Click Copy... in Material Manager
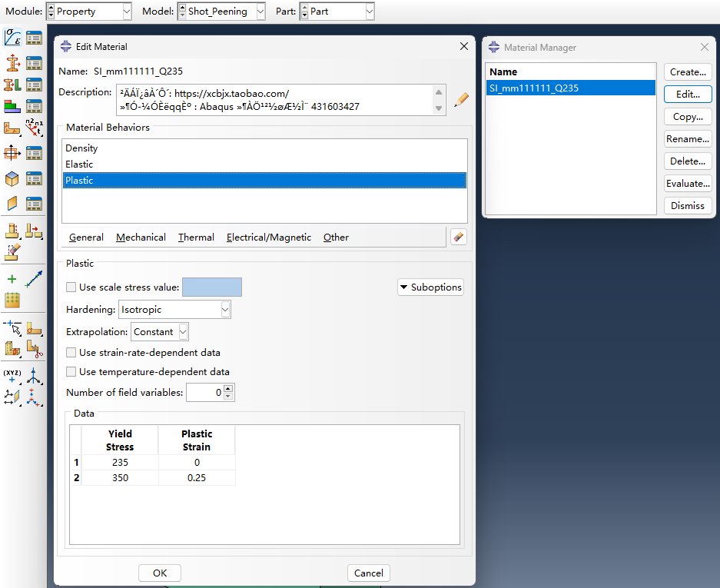720x588 pixels. (688, 117)
